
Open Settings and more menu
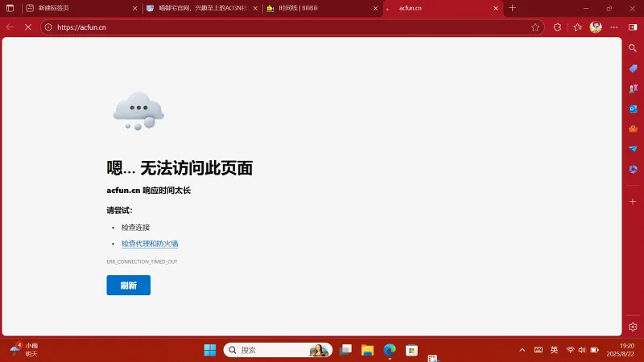[x=614, y=27]
